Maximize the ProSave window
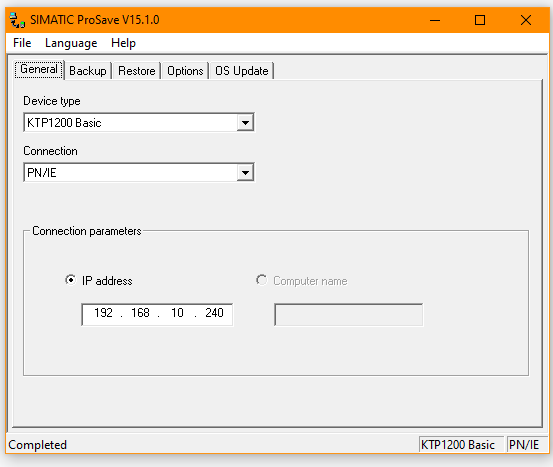553x467 pixels. click(x=480, y=20)
